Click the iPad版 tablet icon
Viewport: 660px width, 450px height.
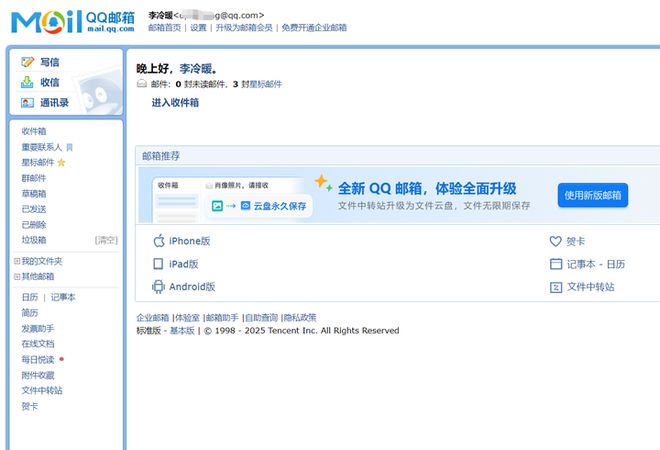(158, 264)
